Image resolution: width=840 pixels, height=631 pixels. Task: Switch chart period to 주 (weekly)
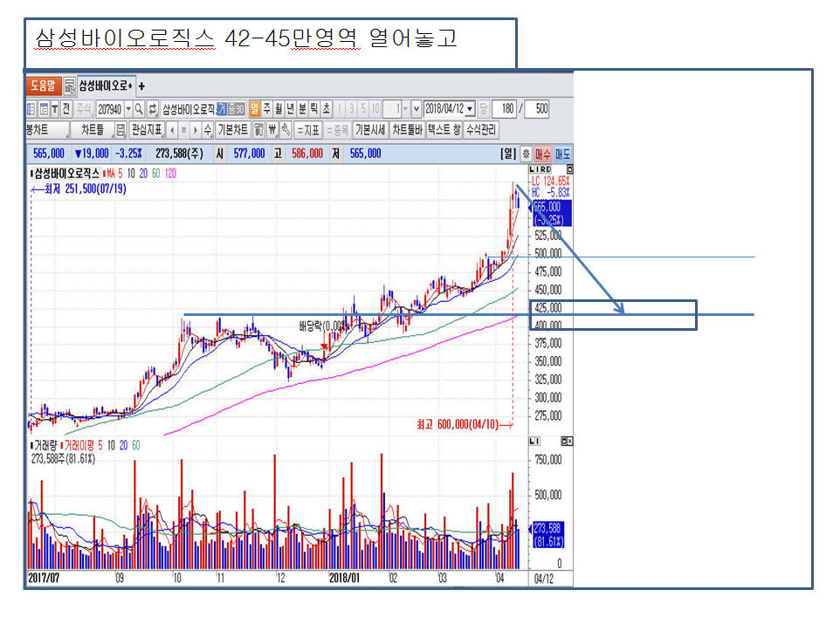click(x=267, y=108)
